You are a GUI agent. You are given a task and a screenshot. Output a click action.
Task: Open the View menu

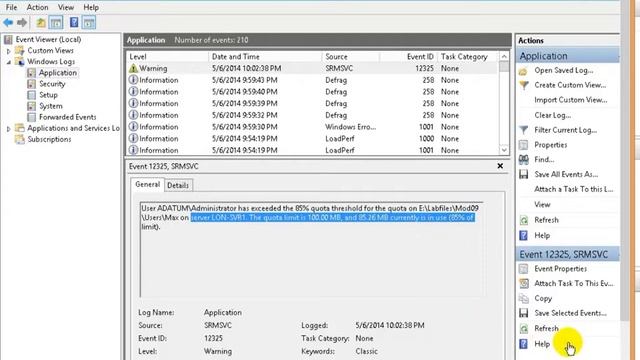(x=66, y=7)
